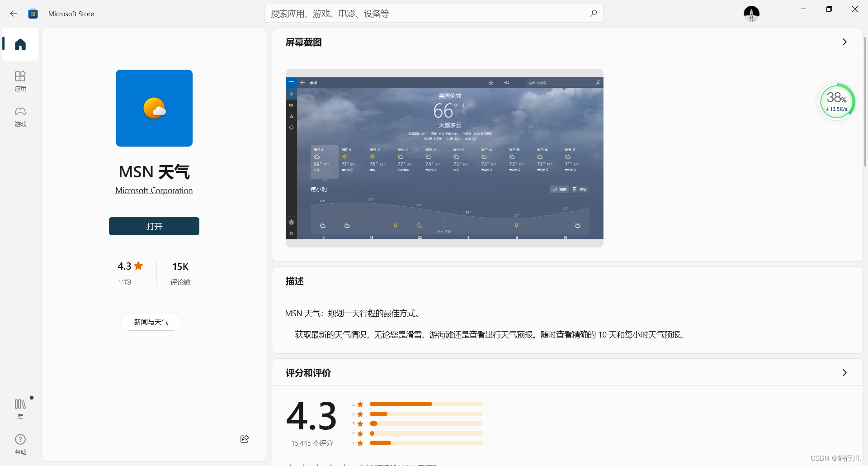
Task: Minimize the Microsoft Store window
Action: tap(803, 9)
